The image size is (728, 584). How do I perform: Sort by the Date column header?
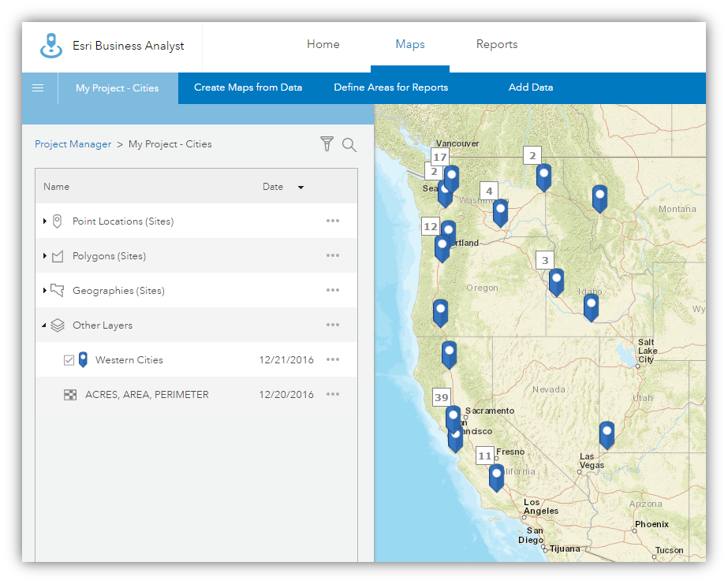pyautogui.click(x=273, y=187)
